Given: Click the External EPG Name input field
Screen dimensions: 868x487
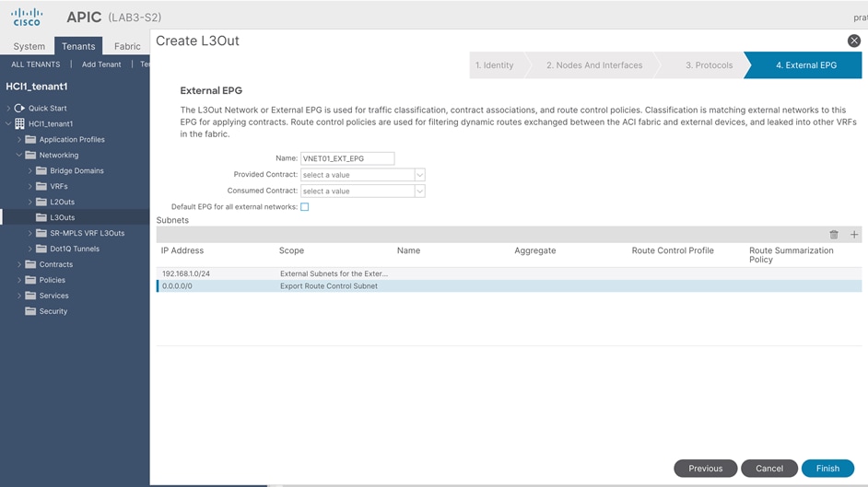Looking at the screenshot, I should [347, 158].
